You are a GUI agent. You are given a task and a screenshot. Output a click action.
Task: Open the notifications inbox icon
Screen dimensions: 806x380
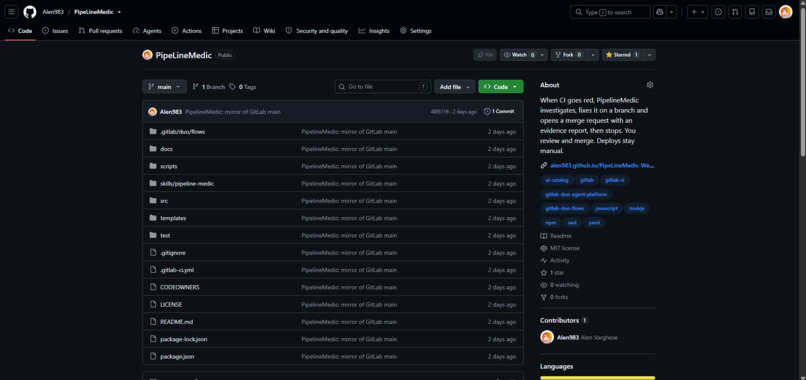(769, 12)
